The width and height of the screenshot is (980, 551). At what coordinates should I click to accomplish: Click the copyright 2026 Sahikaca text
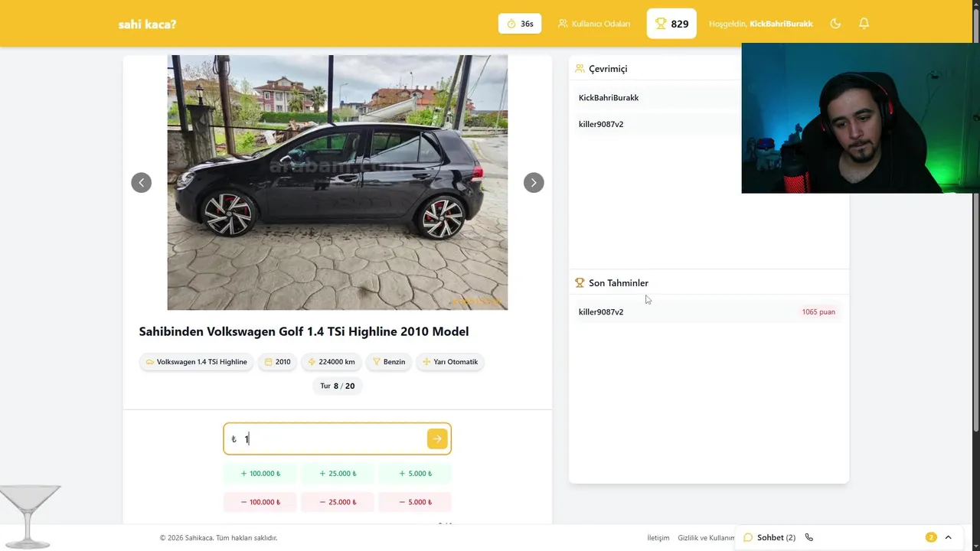click(218, 538)
